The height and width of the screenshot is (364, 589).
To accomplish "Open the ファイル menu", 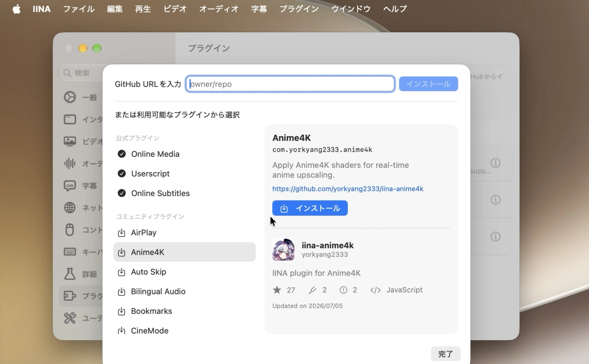I will (x=79, y=9).
